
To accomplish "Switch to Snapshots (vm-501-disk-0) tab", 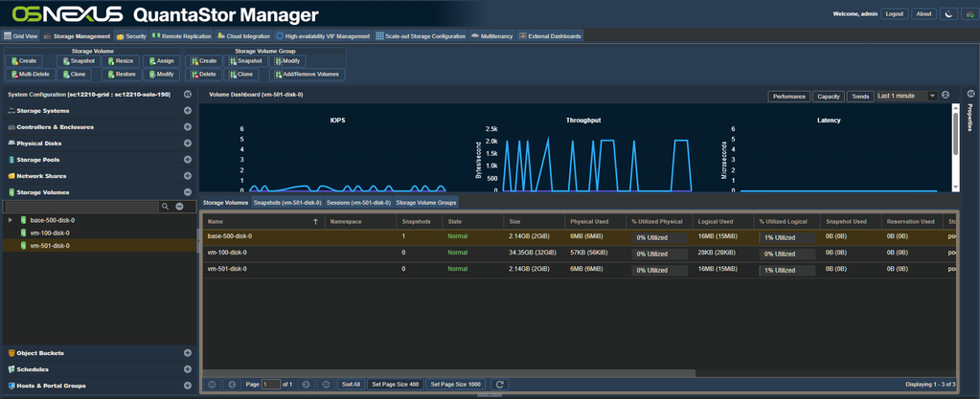I will [287, 202].
